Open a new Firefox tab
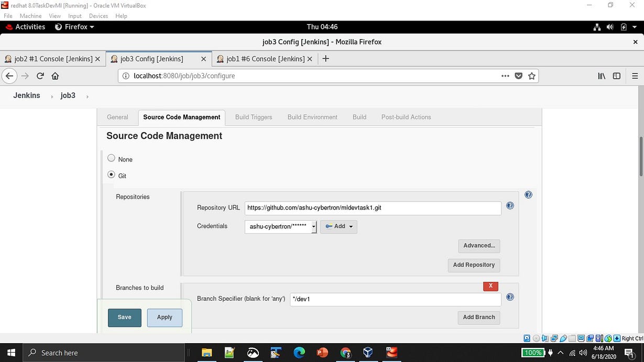Screen dimensions: 644x362 pos(325,59)
